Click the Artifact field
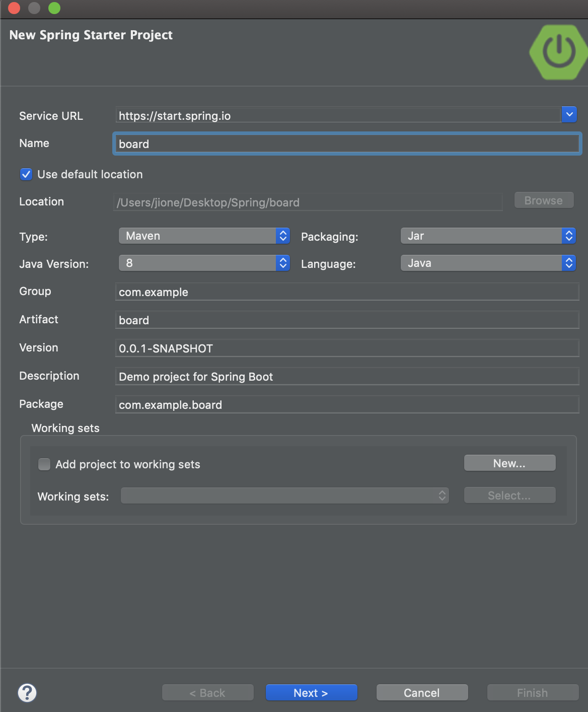 347,320
